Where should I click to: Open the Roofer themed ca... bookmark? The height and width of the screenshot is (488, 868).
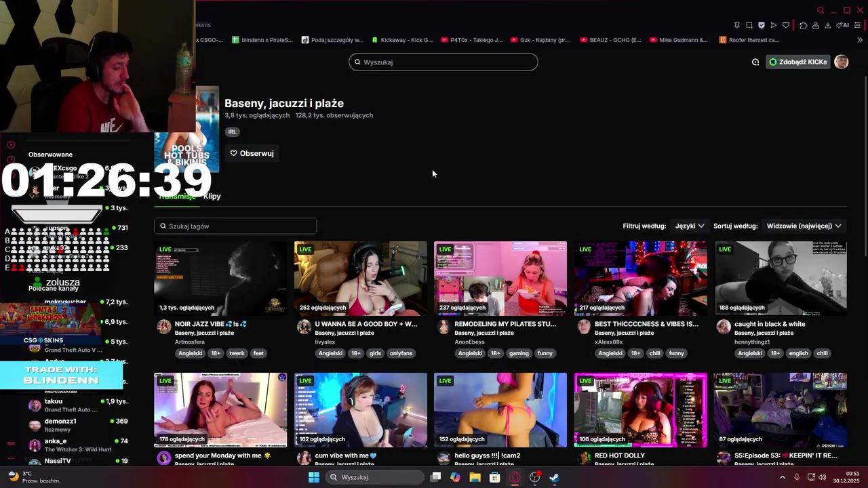tap(749, 40)
